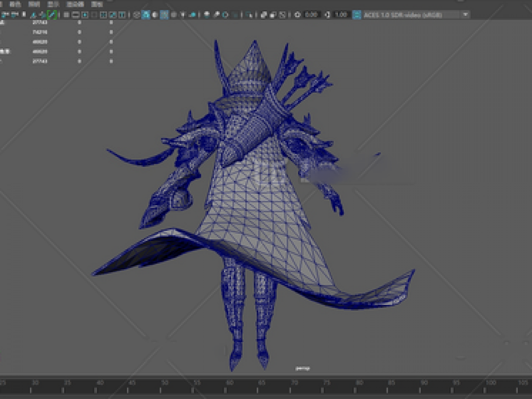The width and height of the screenshot is (532, 399).
Task: Click the exposure value field showing 0.00
Action: coord(312,15)
